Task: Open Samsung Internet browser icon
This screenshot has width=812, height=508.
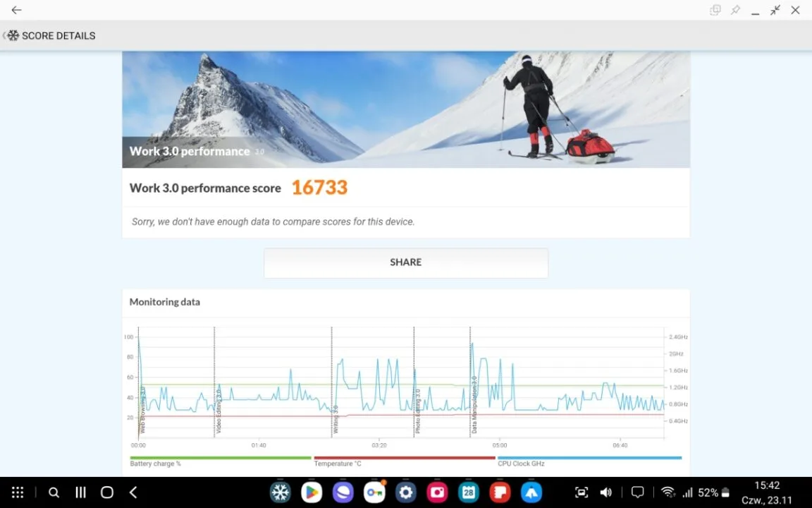Action: click(x=343, y=492)
